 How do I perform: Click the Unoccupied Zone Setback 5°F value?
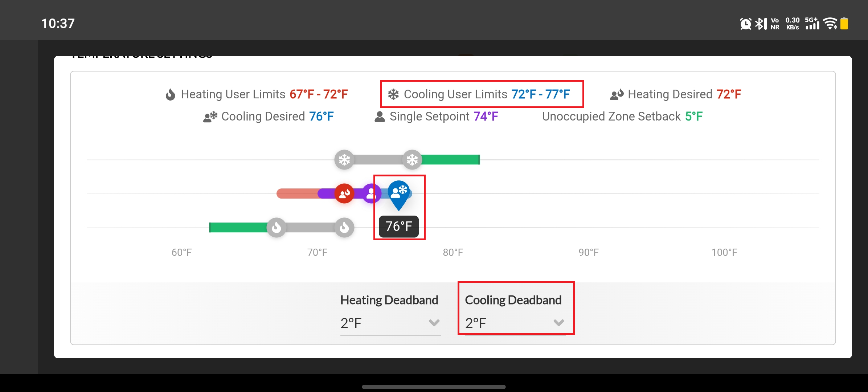[x=694, y=117]
